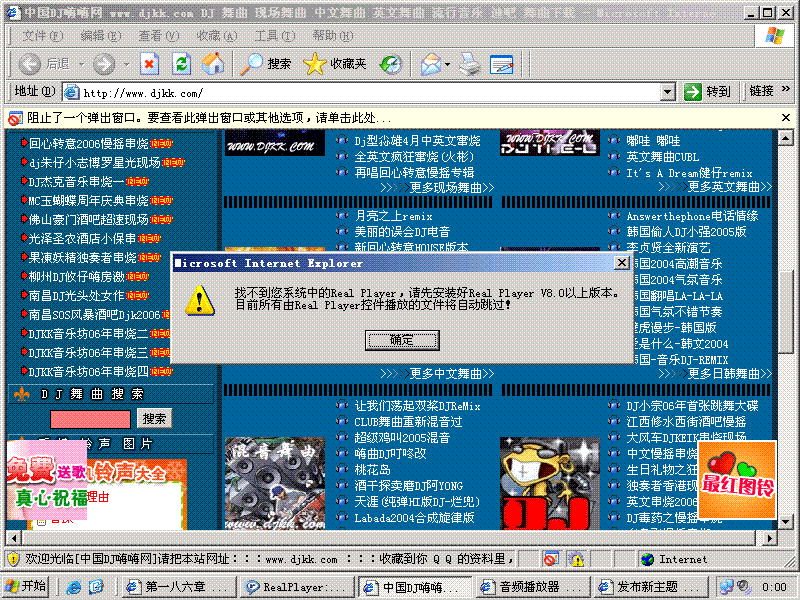
Task: Click warning triangle icon in status bar
Action: click(x=577, y=560)
